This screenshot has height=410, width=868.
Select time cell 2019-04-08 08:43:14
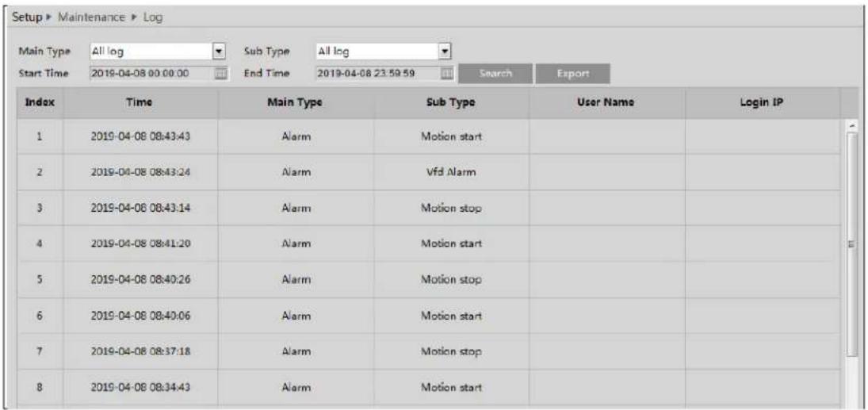140,209
